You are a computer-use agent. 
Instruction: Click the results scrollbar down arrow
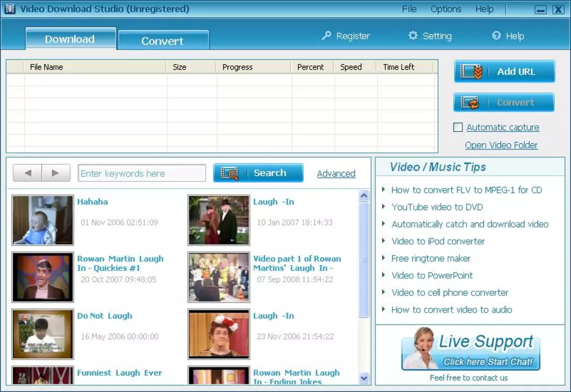364,378
